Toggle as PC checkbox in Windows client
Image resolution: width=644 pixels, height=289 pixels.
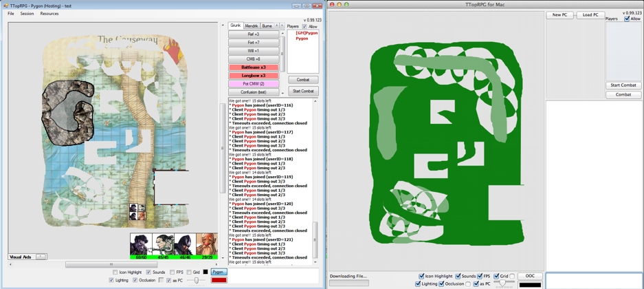coord(169,280)
